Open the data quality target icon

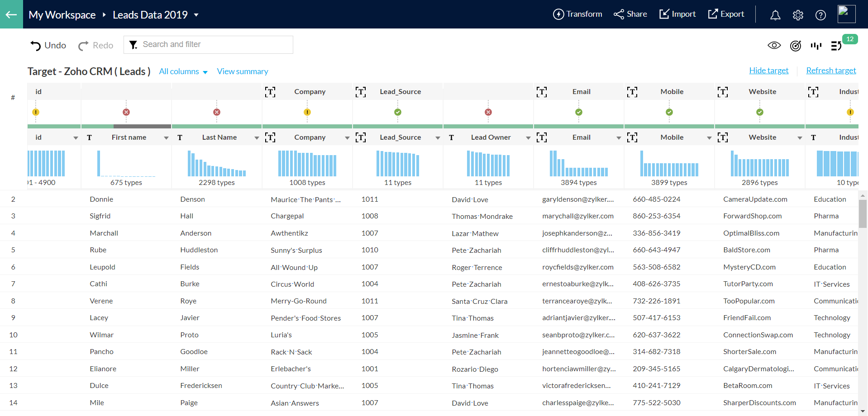(x=795, y=46)
